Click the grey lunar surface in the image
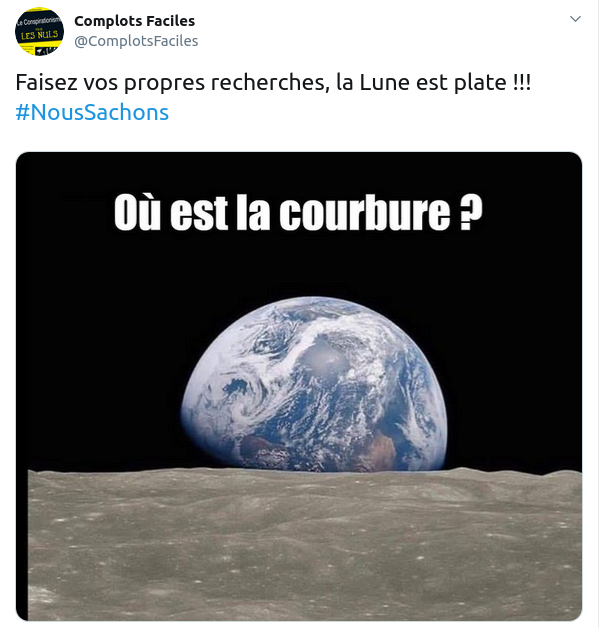Screen dimensions: 606x628 304,545
